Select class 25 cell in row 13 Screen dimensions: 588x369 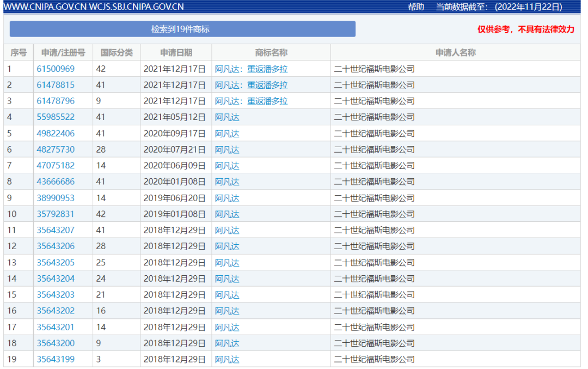pos(117,263)
